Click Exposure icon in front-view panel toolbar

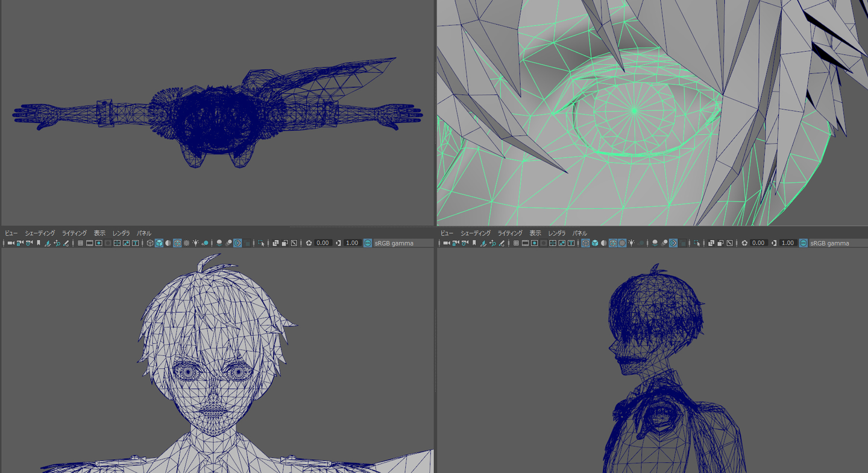pos(309,243)
